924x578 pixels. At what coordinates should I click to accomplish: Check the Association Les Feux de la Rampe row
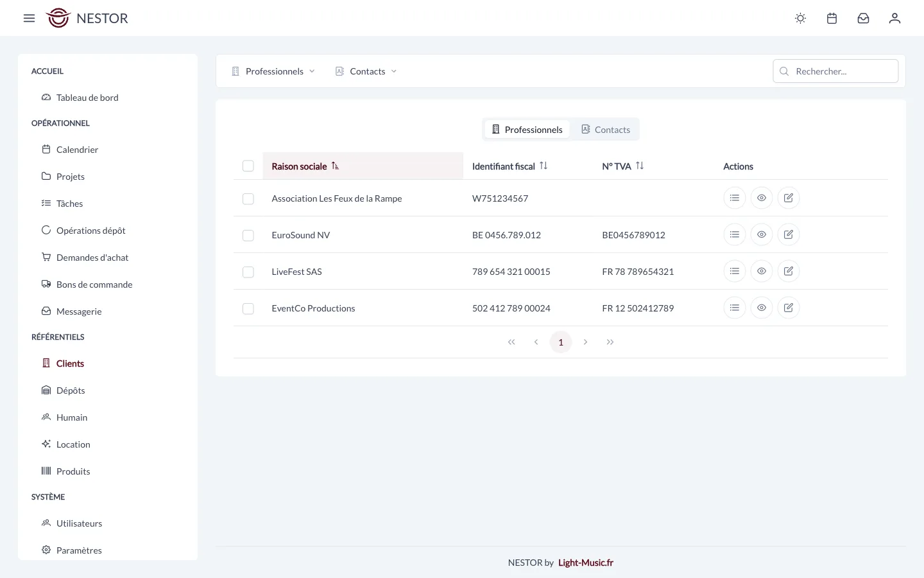pos(248,199)
